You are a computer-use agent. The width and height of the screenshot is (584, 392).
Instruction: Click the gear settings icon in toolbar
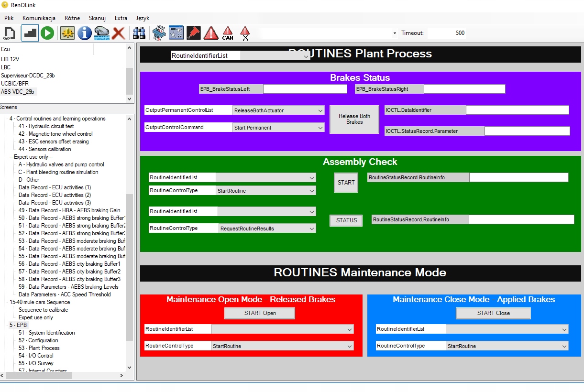[67, 33]
